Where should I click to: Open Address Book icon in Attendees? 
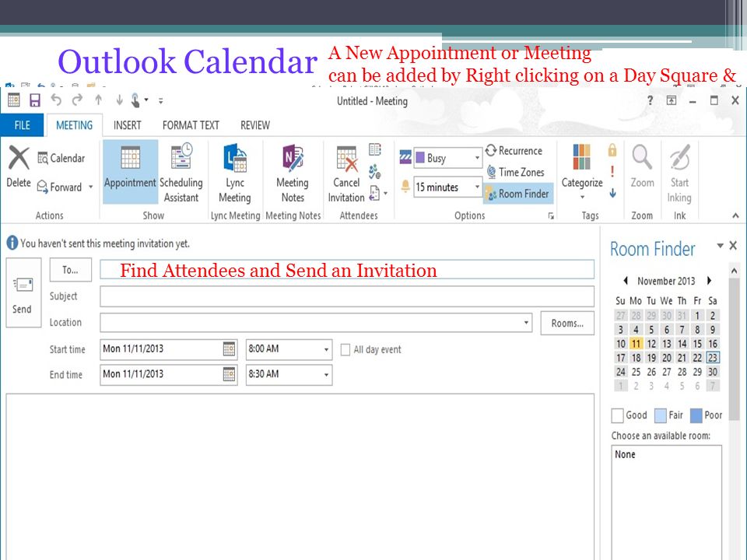375,149
